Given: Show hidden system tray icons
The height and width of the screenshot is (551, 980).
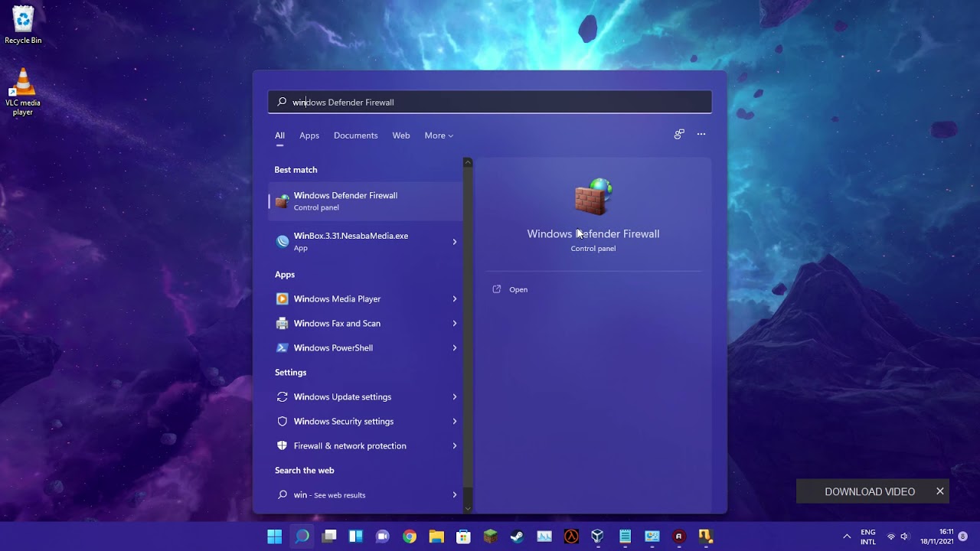Looking at the screenshot, I should [847, 536].
